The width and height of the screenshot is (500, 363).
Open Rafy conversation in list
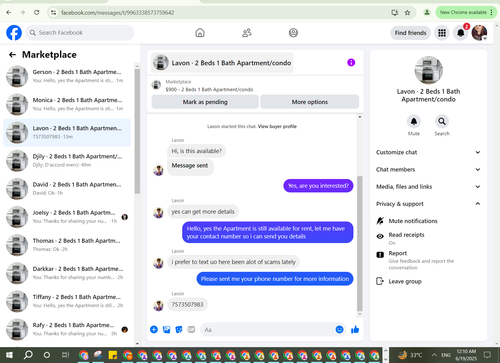coord(67,329)
